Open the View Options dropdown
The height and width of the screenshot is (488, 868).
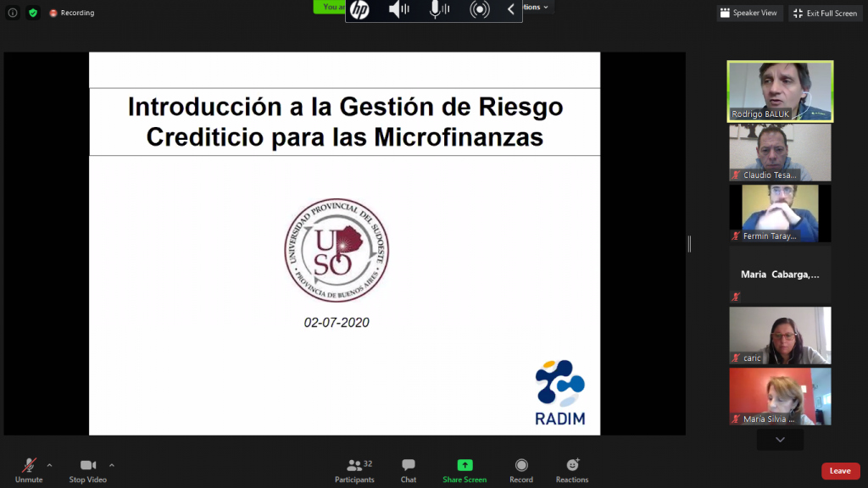536,7
